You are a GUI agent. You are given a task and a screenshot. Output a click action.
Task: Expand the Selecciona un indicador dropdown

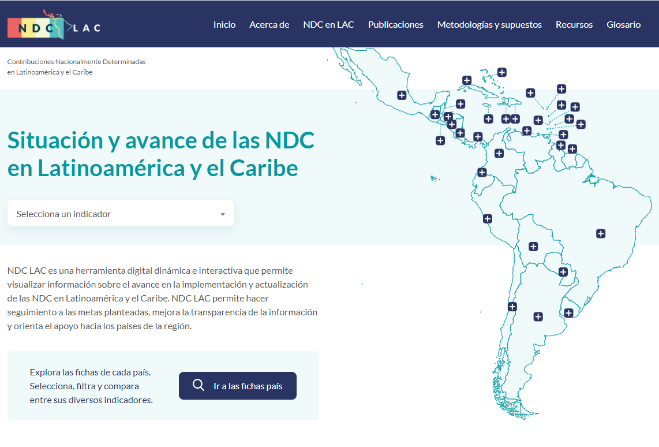coord(121,213)
